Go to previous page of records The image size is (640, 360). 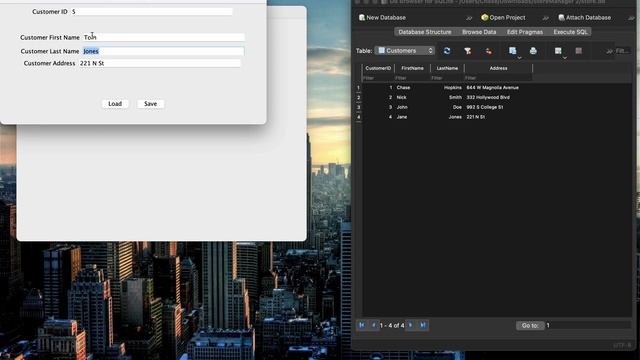pos(373,325)
